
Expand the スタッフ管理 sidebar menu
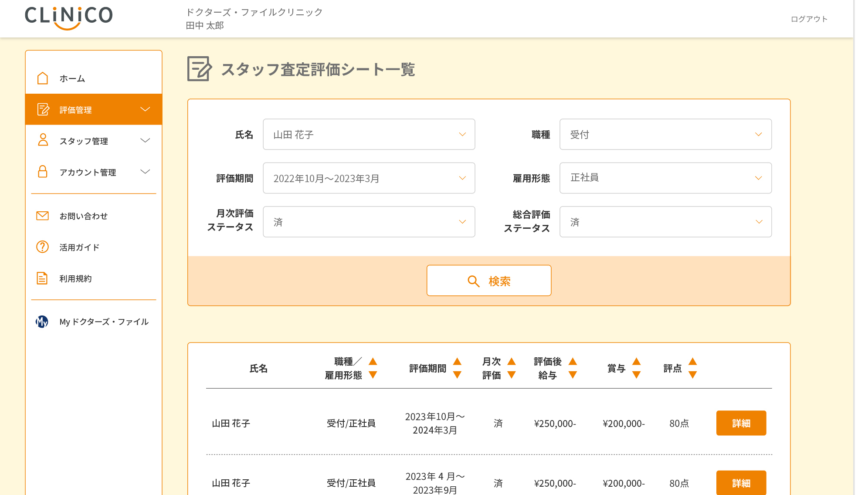[x=145, y=140]
